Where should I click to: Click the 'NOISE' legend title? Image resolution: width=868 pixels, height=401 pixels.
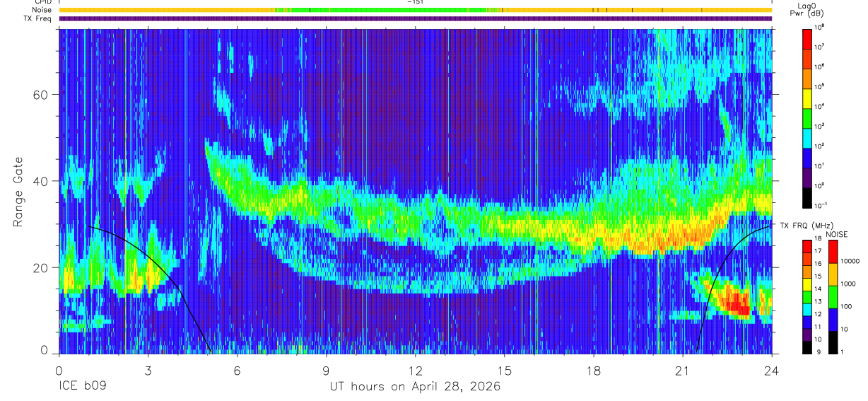pos(837,234)
